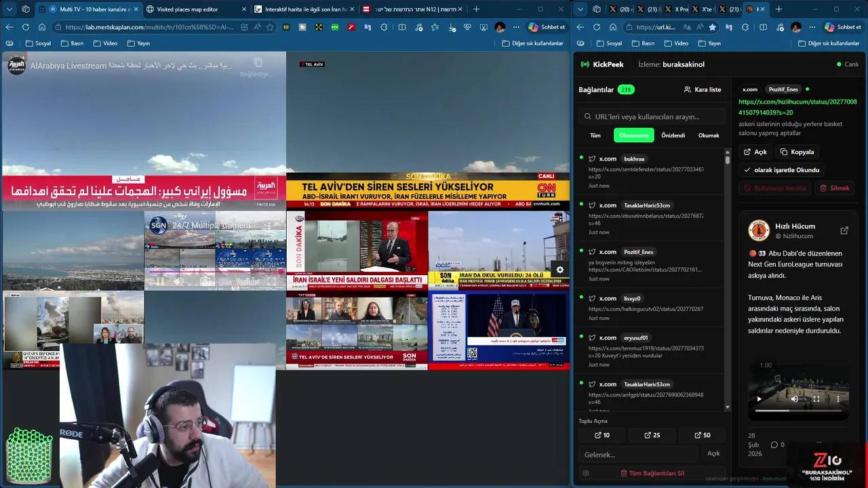Open the Basın bookmarks folder in left window
868x488 pixels.
[72, 43]
